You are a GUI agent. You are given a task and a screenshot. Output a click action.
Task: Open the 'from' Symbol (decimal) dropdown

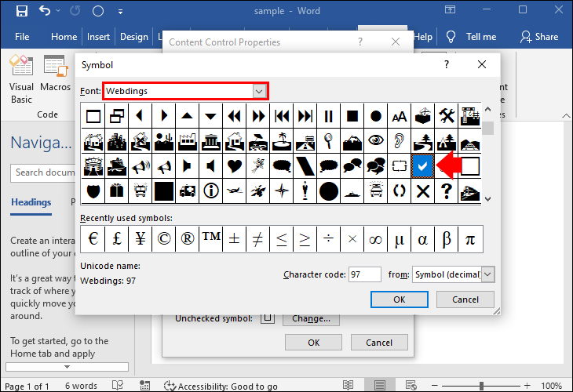tap(488, 274)
